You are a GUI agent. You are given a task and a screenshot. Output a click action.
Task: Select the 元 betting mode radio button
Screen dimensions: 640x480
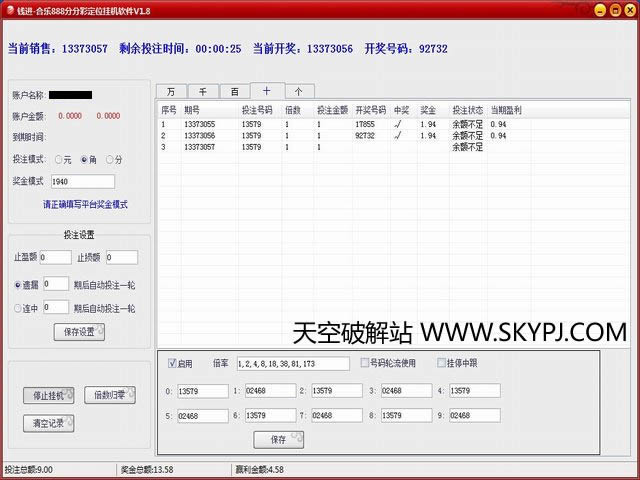click(x=59, y=160)
